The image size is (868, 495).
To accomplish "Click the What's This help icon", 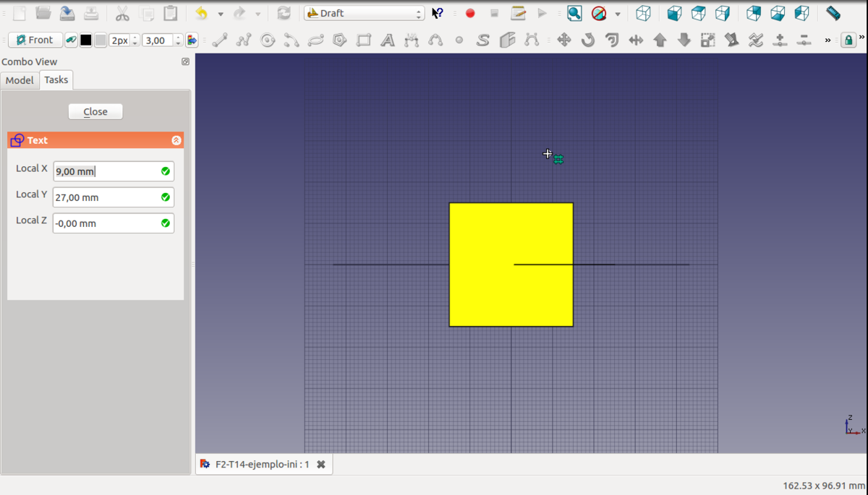I will coord(438,13).
